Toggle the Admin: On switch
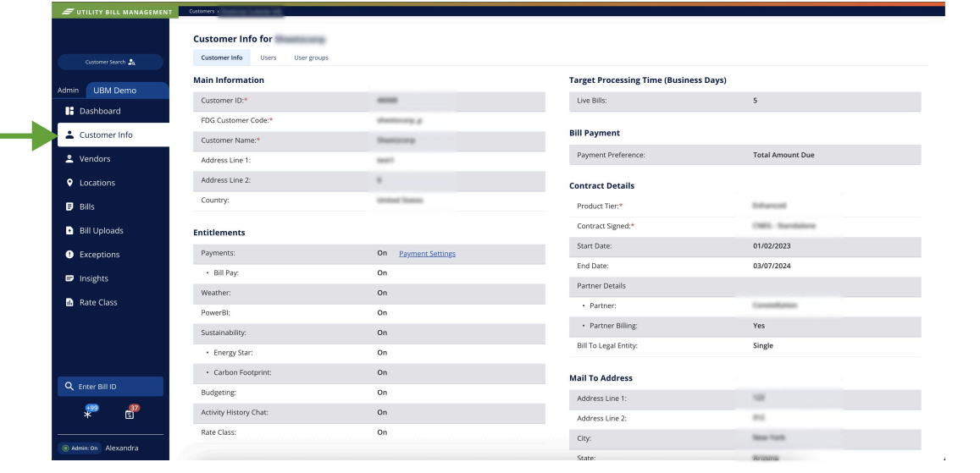This screenshot has width=980, height=473. point(80,448)
